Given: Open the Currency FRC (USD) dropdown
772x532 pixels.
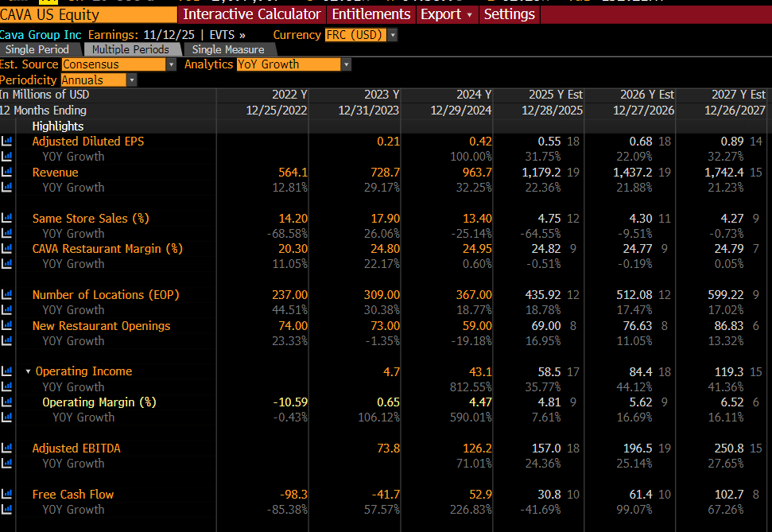Looking at the screenshot, I should [392, 35].
